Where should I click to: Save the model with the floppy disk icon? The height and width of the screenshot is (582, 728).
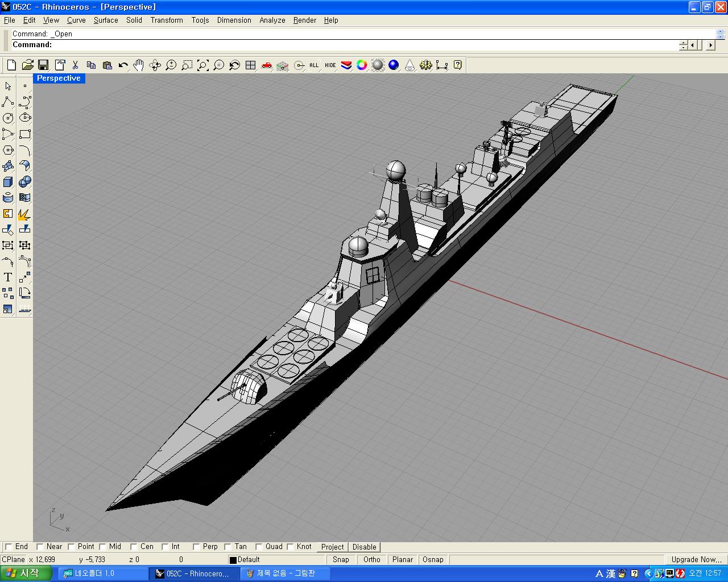pyautogui.click(x=43, y=65)
